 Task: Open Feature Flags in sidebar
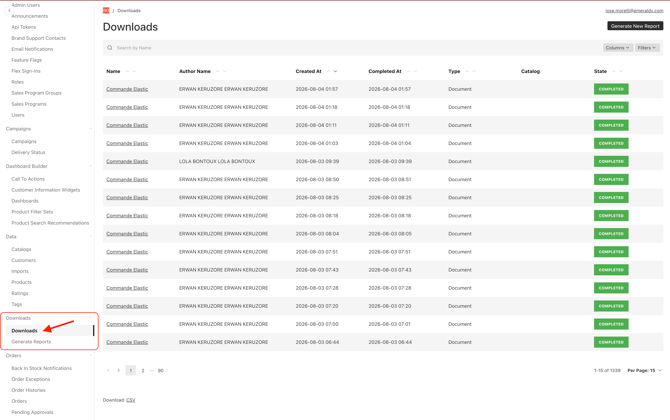pyautogui.click(x=26, y=60)
